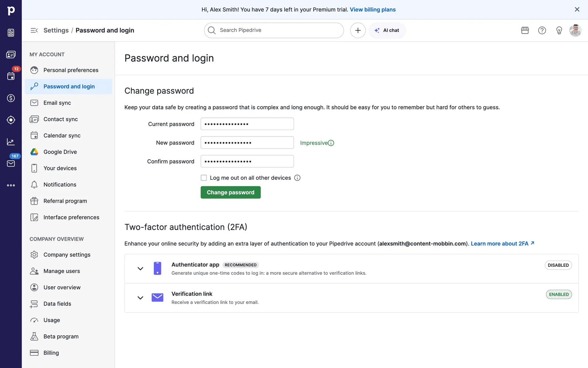Open Email sync settings
The height and width of the screenshot is (368, 588).
click(57, 103)
